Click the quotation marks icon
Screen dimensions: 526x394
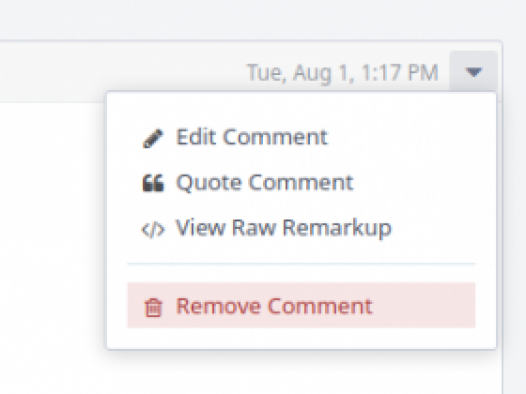coord(153,183)
